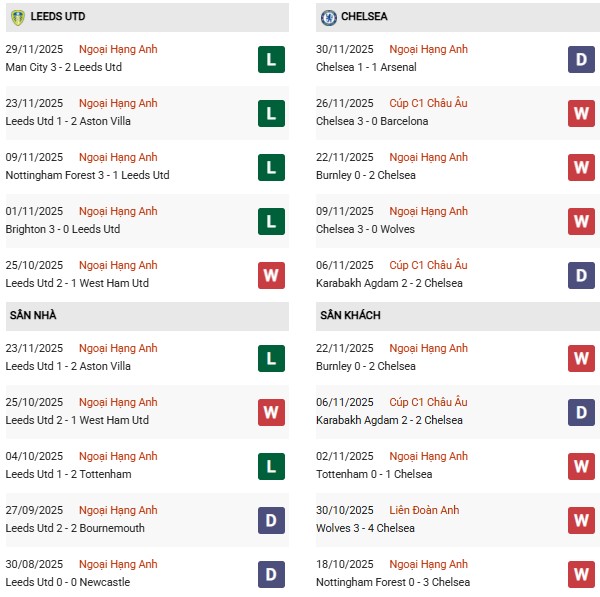The width and height of the screenshot is (600, 597).
Task: Click the Leeds Utd club crest icon
Action: coord(17,17)
